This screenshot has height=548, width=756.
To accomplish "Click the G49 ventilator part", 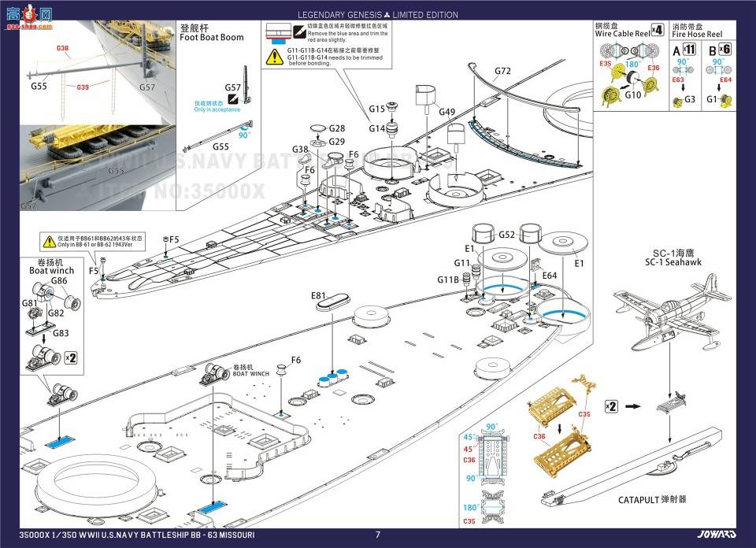I will click(426, 95).
